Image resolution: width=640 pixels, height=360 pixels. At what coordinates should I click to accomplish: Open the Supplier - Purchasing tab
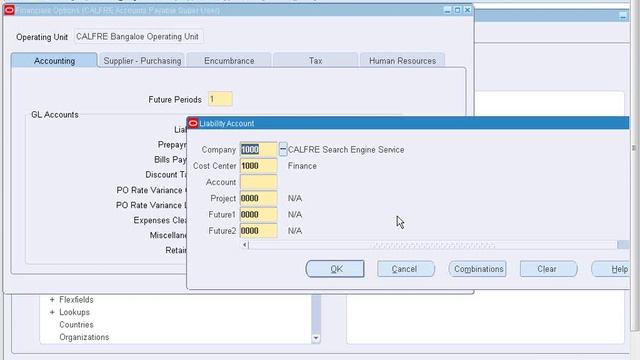[142, 60]
